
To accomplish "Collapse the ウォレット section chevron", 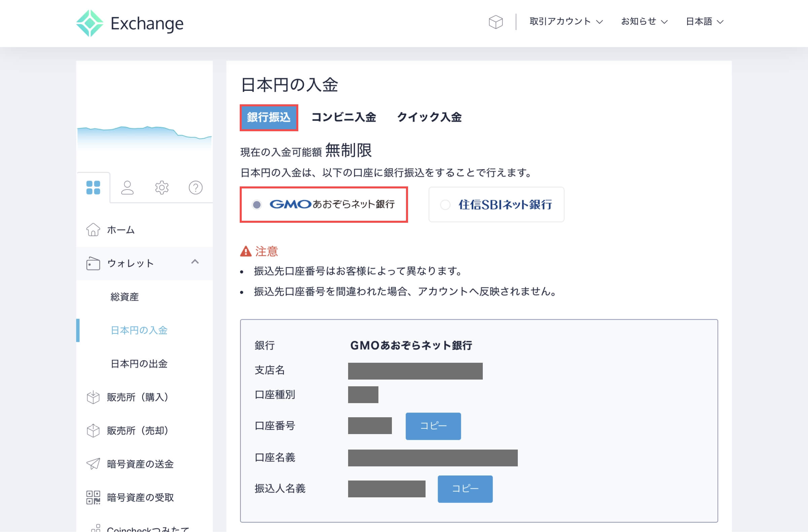I will (195, 261).
